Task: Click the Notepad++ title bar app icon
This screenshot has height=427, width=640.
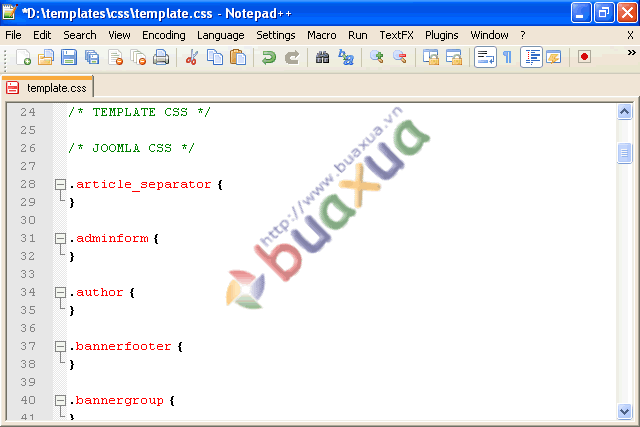Action: click(x=9, y=12)
